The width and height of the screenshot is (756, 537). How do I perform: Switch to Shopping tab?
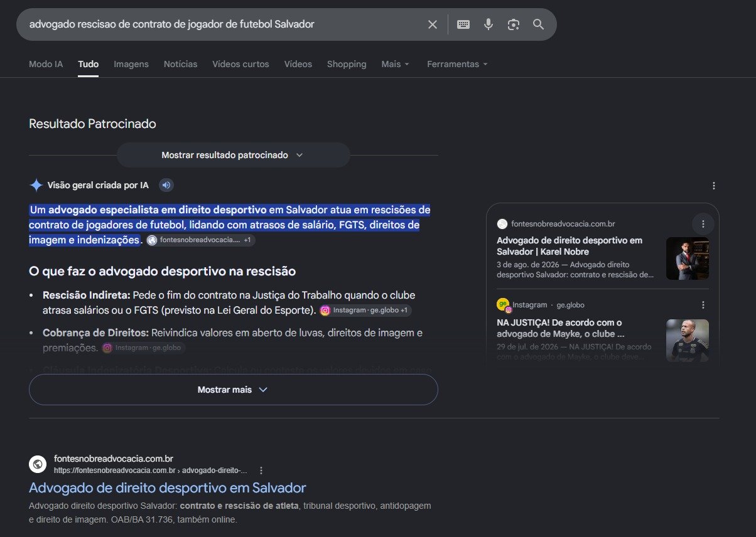click(347, 64)
